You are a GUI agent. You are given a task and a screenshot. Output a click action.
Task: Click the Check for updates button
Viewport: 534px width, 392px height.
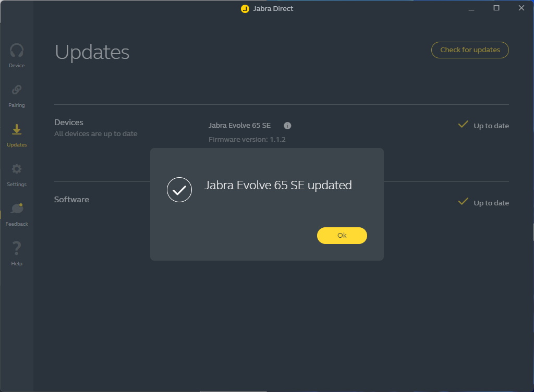click(470, 50)
